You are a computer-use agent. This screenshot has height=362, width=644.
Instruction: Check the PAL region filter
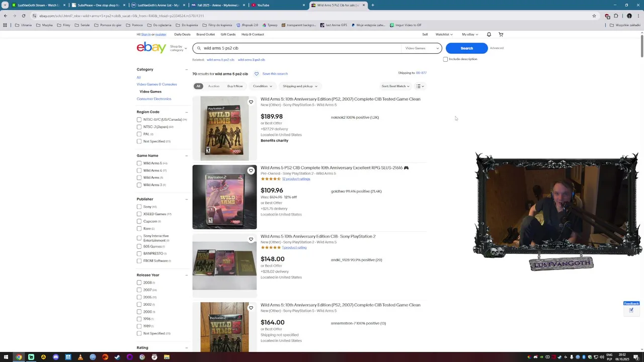[x=139, y=134]
